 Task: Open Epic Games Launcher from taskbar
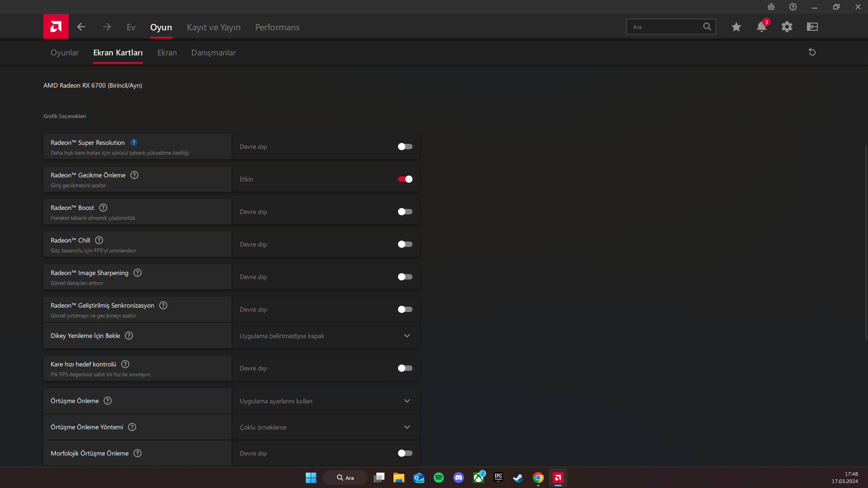pyautogui.click(x=498, y=478)
